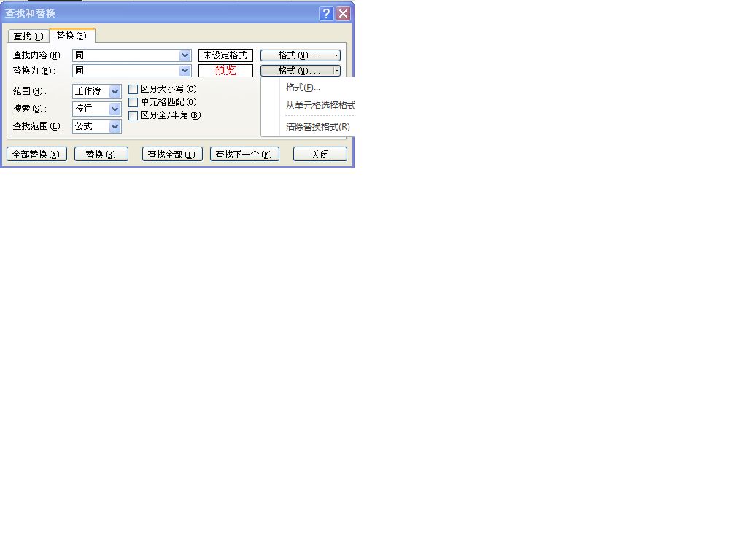Image resolution: width=747 pixels, height=560 pixels.
Task: Click the 查找下一个 button
Action: pos(244,153)
